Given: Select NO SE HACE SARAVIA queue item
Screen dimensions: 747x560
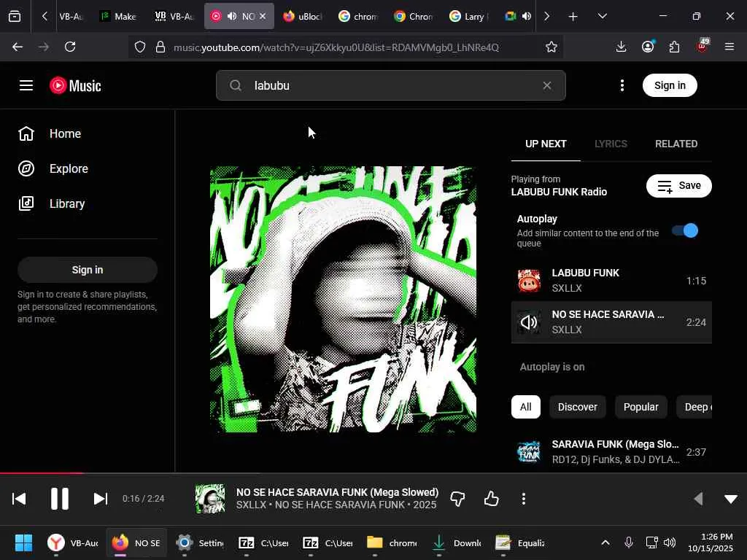Looking at the screenshot, I should [611, 322].
